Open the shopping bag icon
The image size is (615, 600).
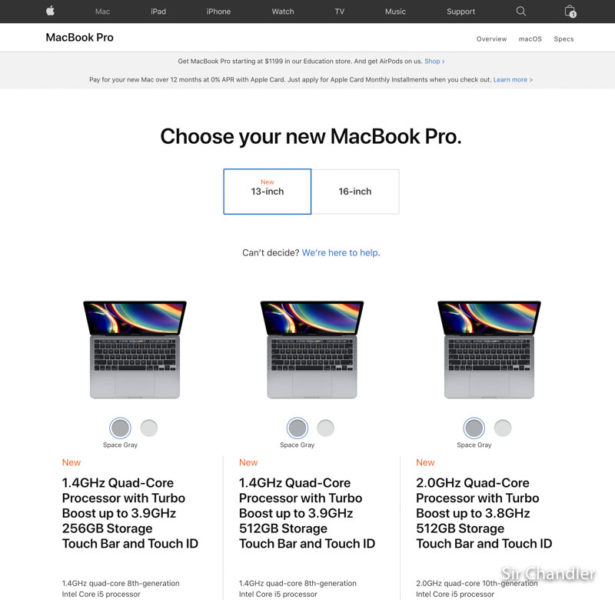coord(570,11)
